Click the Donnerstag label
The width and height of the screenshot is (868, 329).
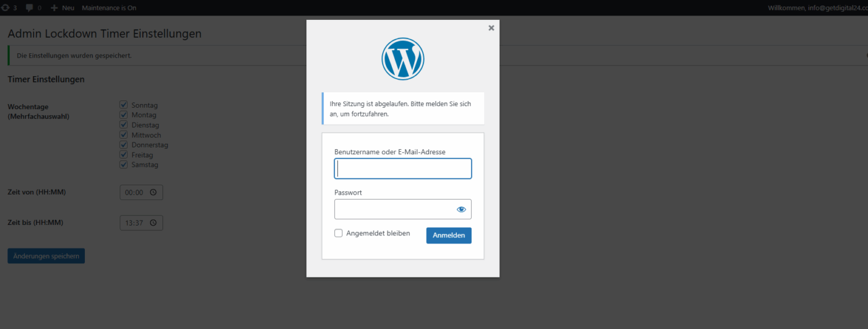(149, 145)
